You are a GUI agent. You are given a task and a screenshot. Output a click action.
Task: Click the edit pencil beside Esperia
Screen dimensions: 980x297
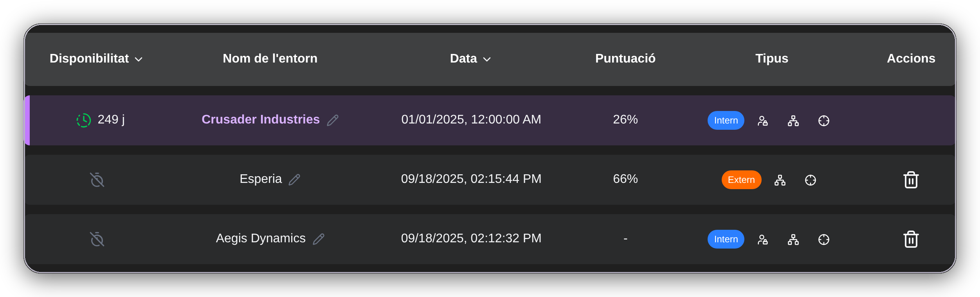294,180
